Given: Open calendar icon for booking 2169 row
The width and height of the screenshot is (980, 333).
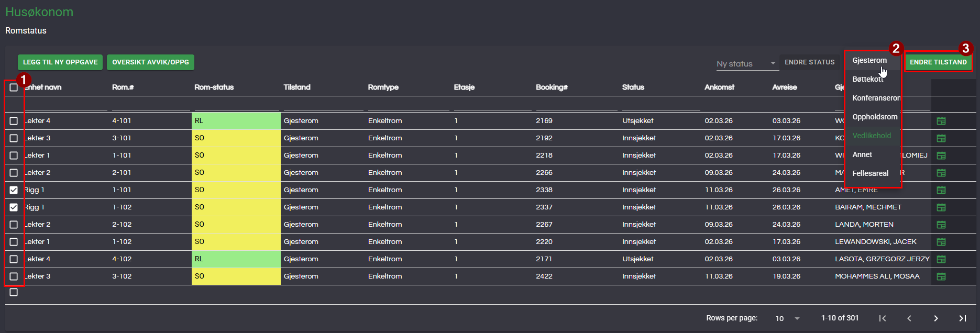Looking at the screenshot, I should point(941,121).
